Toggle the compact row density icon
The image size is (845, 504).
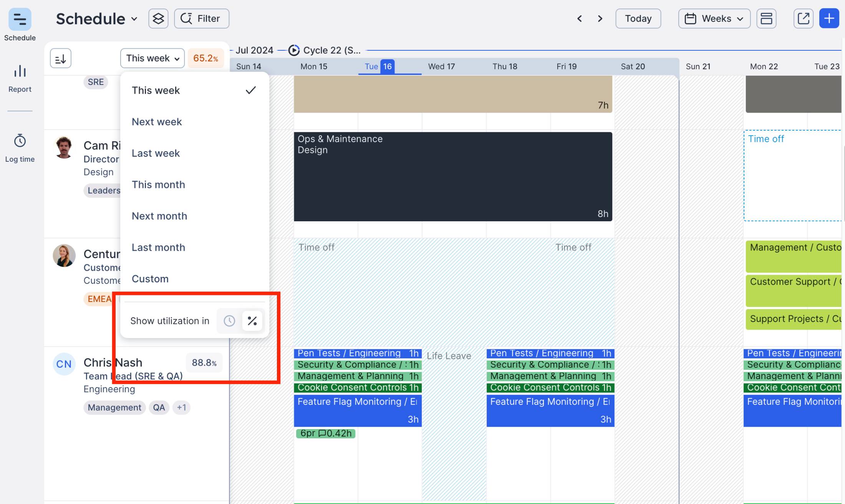pyautogui.click(x=766, y=18)
